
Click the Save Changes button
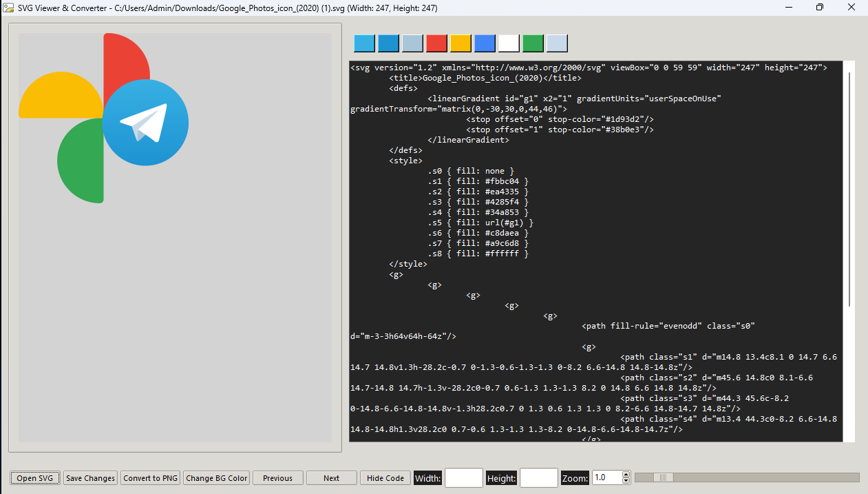coord(90,478)
